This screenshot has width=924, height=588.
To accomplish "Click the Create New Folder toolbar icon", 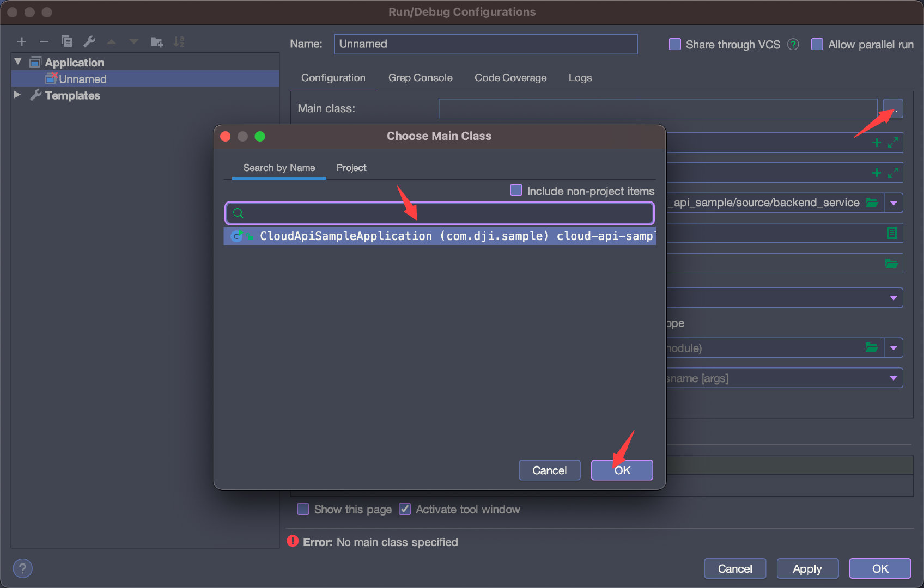I will (x=157, y=42).
